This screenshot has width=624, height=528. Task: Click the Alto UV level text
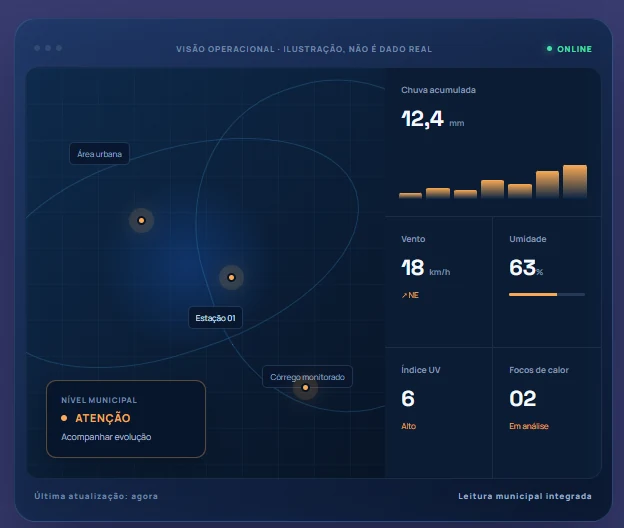click(x=409, y=426)
